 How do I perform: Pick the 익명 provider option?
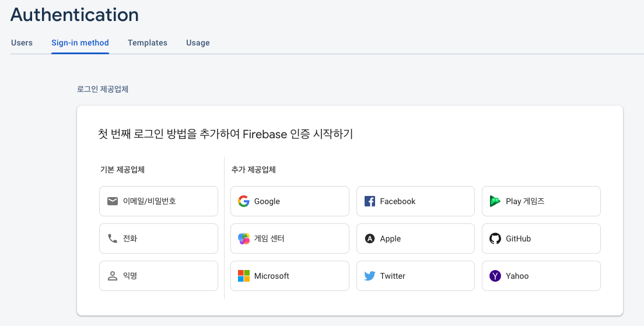click(x=159, y=276)
